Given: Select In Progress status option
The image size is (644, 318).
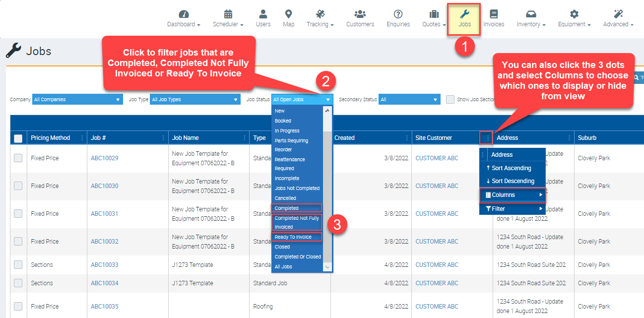Looking at the screenshot, I should coord(297,130).
